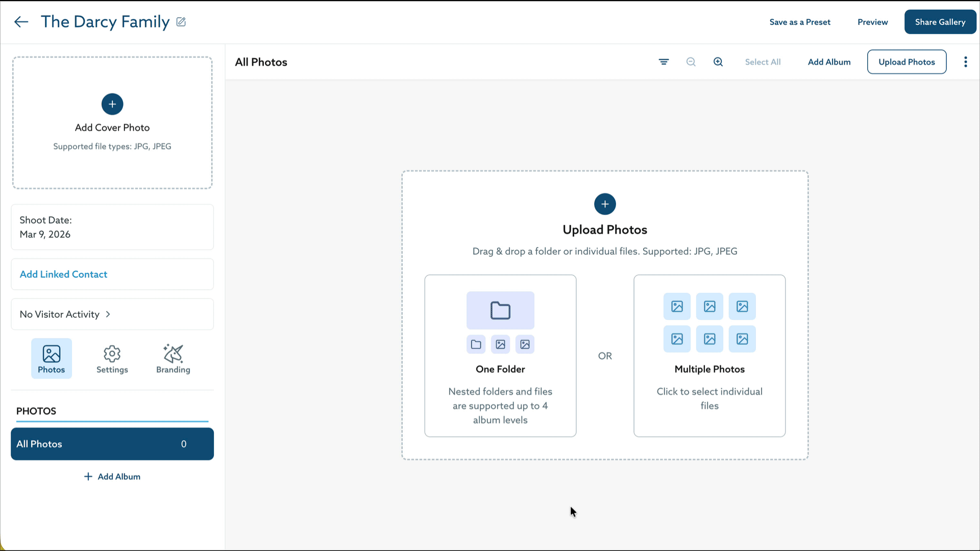Click the edit pencil beside The Darcy Family
980x551 pixels.
point(181,22)
